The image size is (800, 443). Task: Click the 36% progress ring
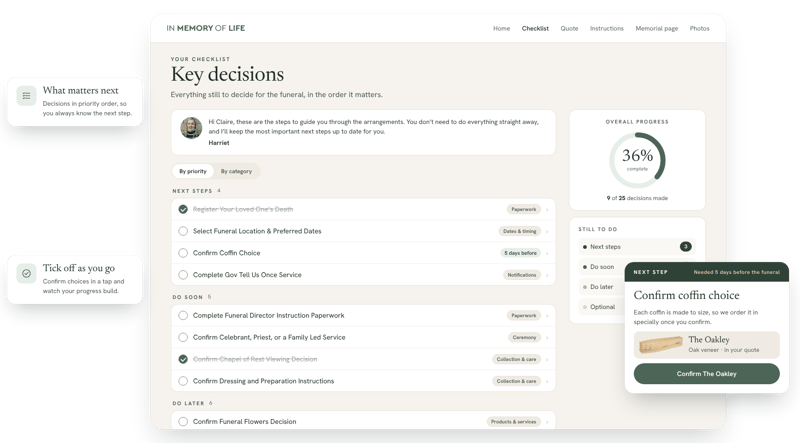637,160
